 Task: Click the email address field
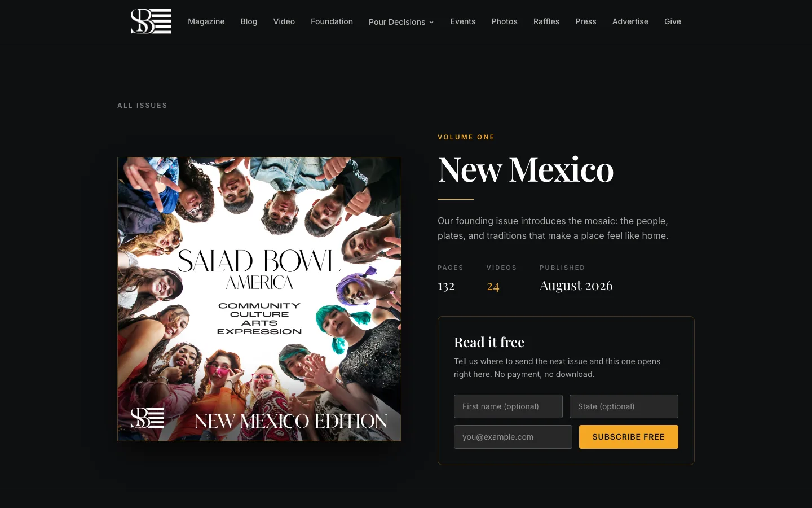click(x=513, y=437)
